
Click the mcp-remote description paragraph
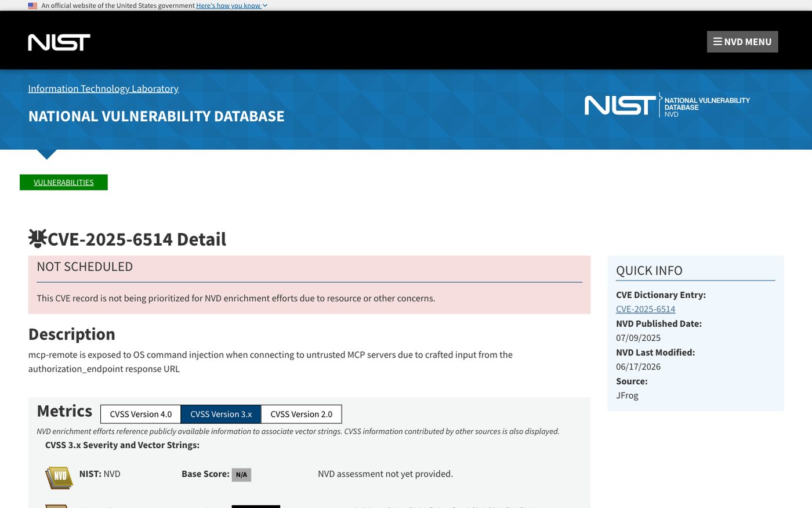pyautogui.click(x=270, y=362)
